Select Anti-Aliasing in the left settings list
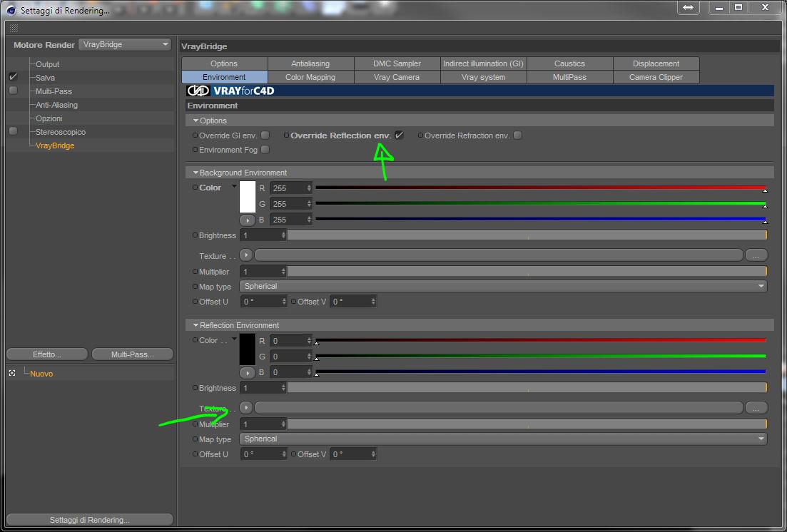This screenshot has height=532, width=787. click(x=56, y=105)
